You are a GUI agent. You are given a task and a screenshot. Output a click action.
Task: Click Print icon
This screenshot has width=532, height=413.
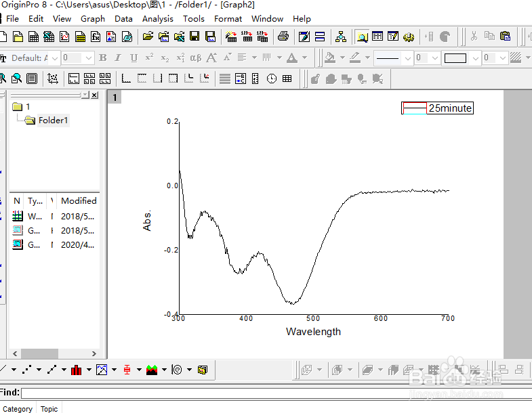click(x=283, y=37)
